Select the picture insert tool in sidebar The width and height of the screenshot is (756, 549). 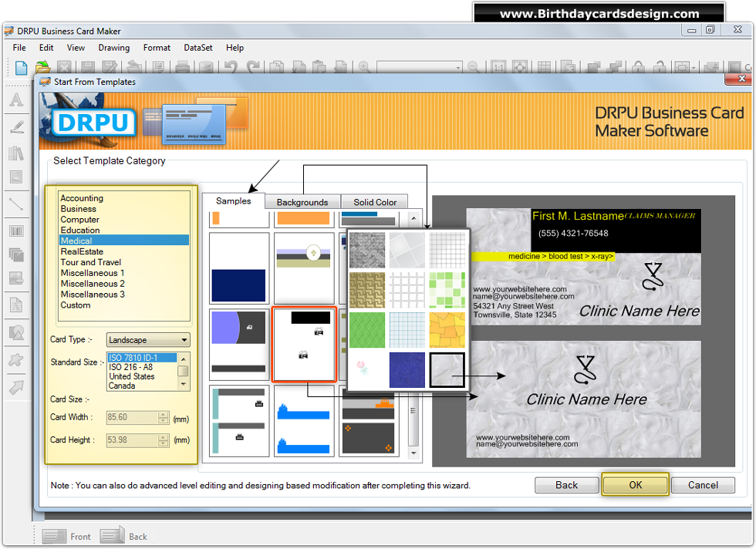pos(16,177)
